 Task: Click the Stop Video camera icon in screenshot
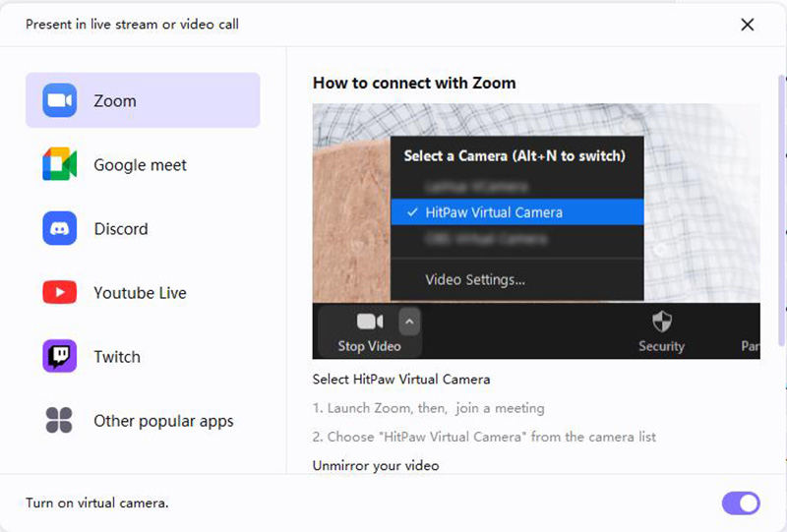(370, 322)
